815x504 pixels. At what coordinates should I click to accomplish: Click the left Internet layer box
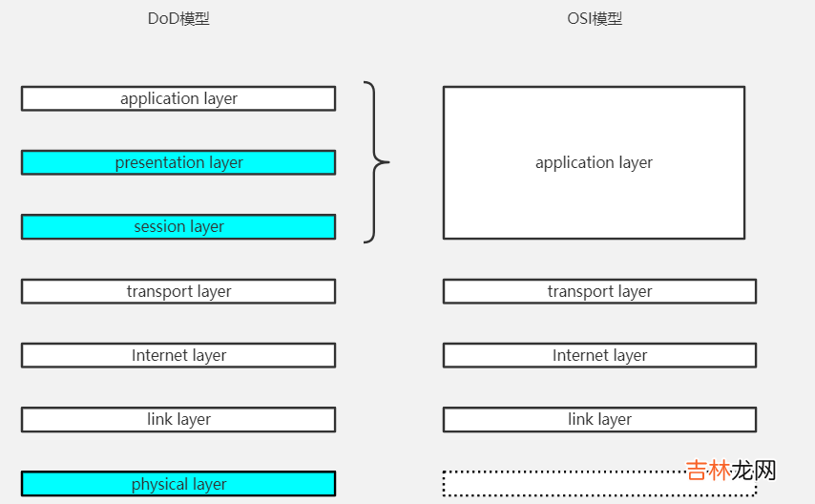178,355
